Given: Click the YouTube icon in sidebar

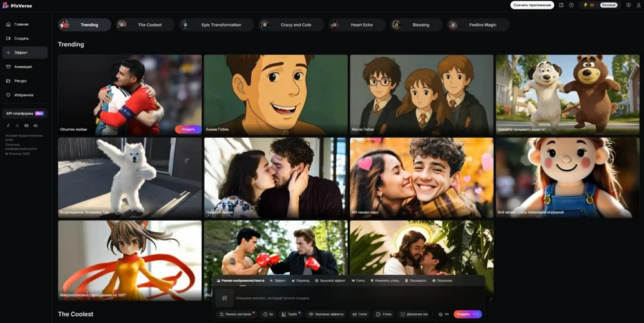Looking at the screenshot, I should (x=26, y=125).
